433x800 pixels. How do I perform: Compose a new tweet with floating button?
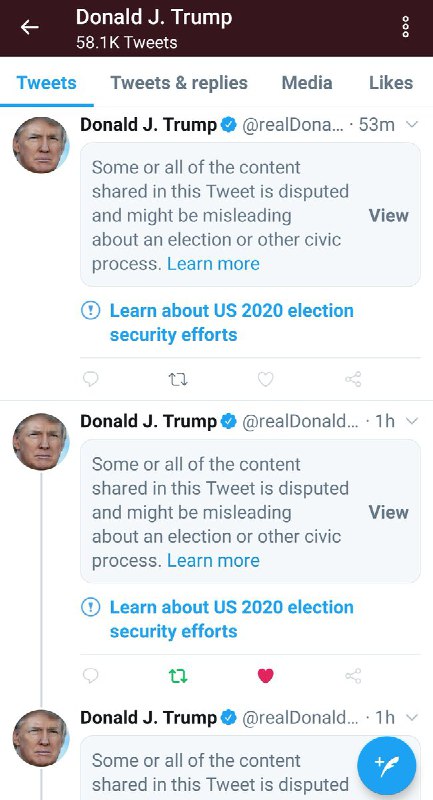[387, 766]
